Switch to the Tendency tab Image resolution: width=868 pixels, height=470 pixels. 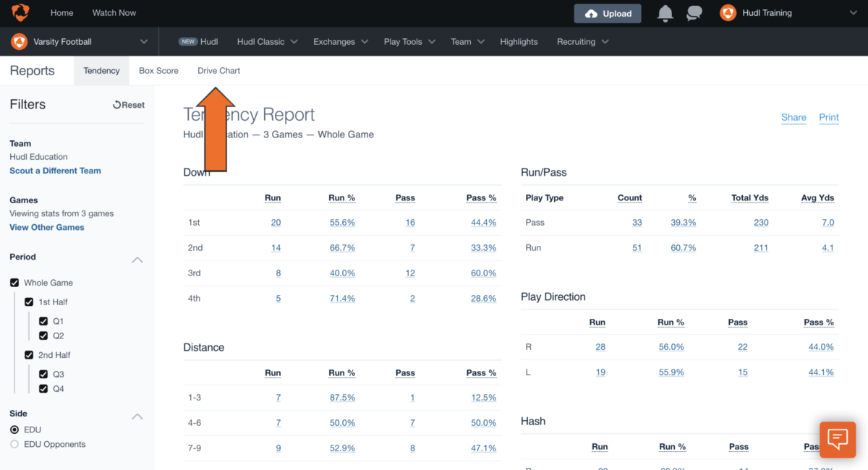click(x=101, y=71)
